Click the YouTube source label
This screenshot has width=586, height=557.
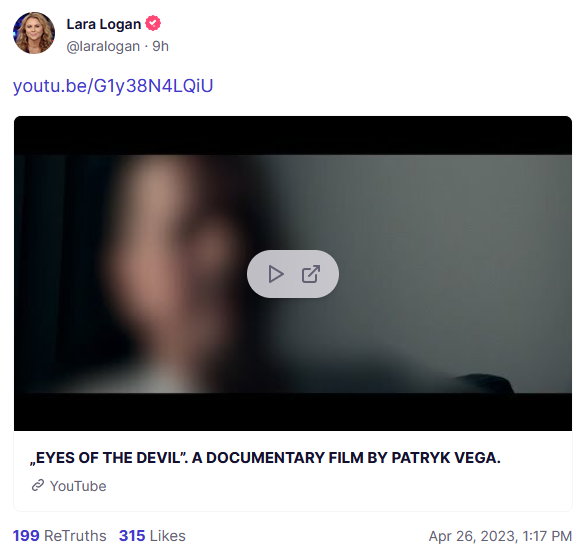tap(78, 486)
